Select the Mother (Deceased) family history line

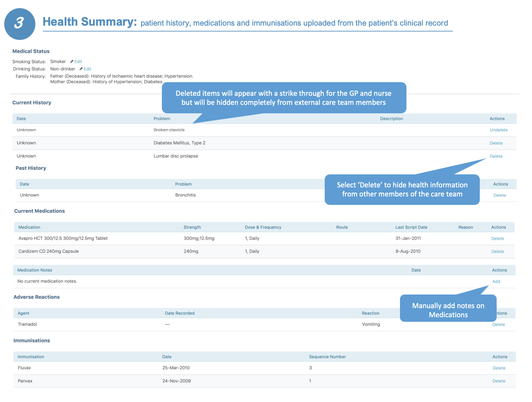107,82
